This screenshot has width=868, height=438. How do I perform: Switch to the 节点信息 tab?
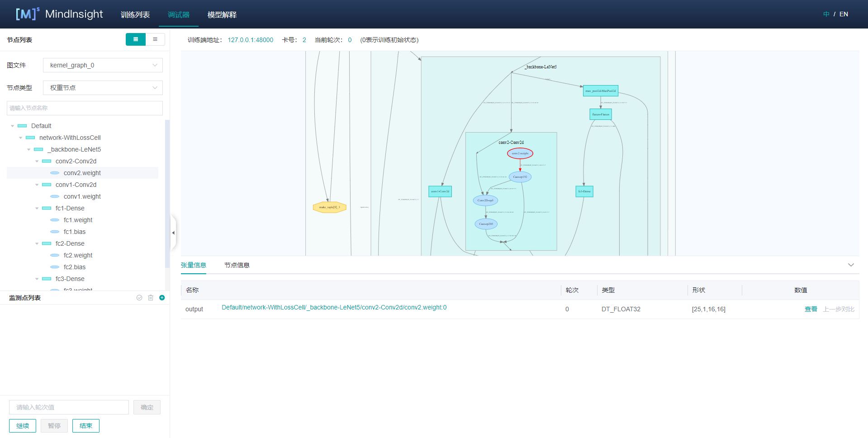237,265
